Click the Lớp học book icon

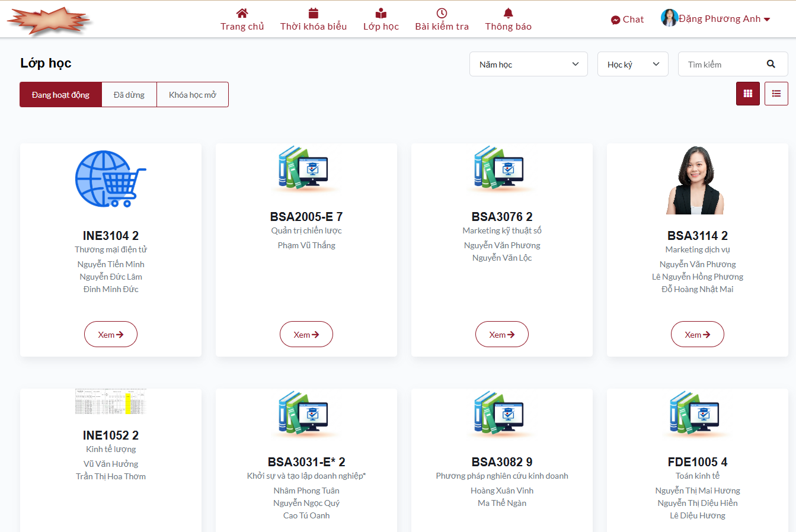pyautogui.click(x=381, y=13)
